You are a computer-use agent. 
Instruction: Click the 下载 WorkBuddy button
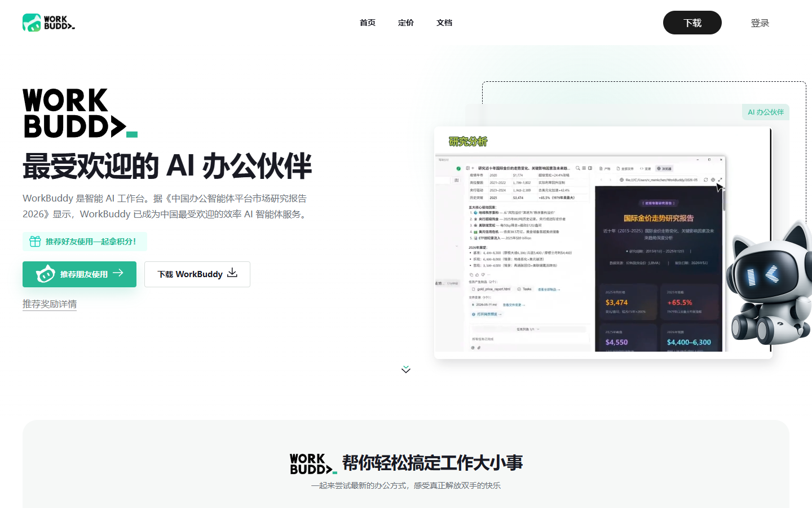pyautogui.click(x=197, y=274)
